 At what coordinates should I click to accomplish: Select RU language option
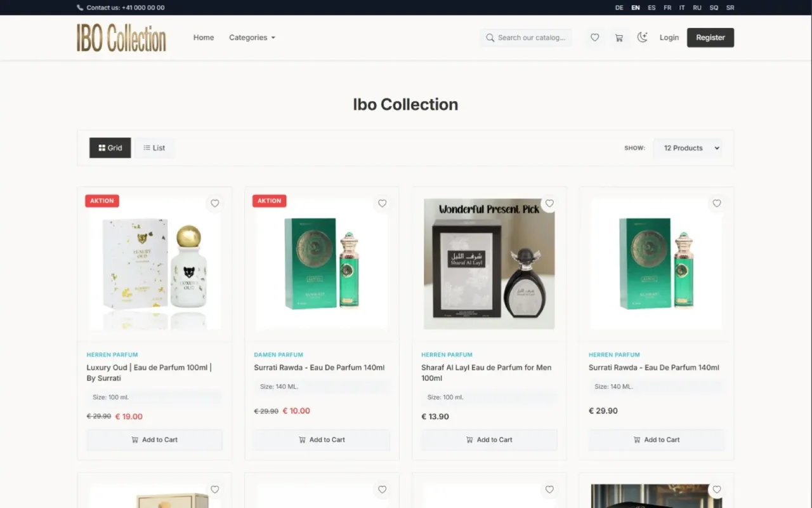tap(697, 8)
